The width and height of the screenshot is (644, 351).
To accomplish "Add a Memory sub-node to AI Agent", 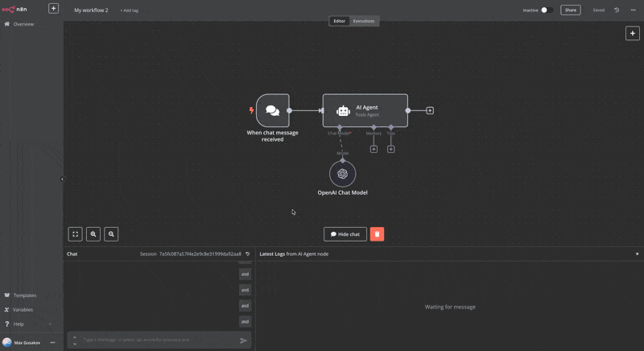I will pos(374,150).
